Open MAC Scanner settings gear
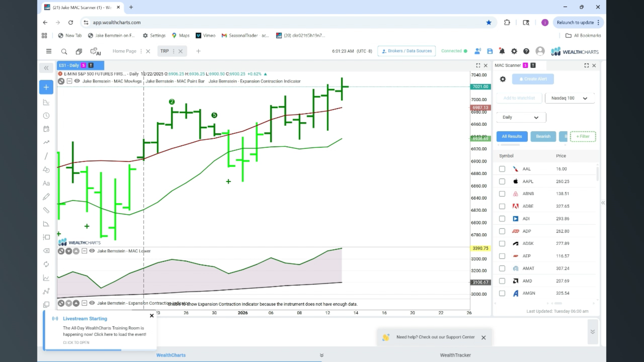Viewport: 644px width, 362px height. tap(502, 79)
